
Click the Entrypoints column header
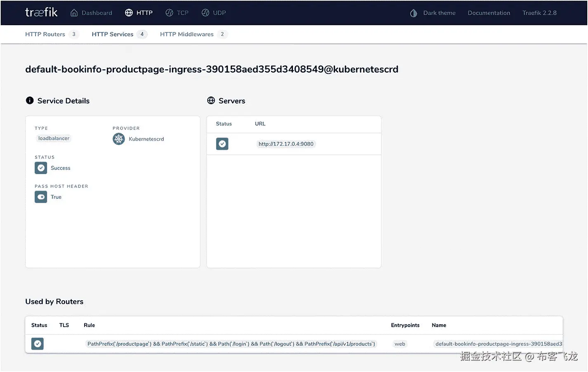coord(405,325)
